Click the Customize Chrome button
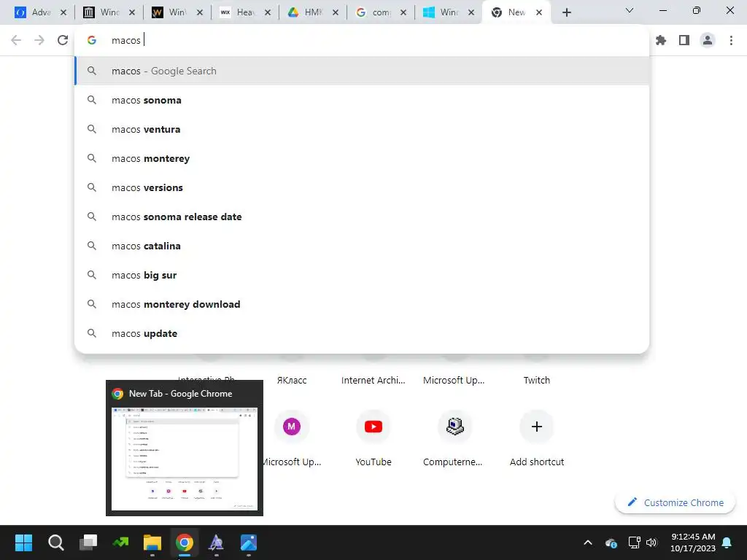Viewport: 747px width, 560px height. pyautogui.click(x=675, y=502)
